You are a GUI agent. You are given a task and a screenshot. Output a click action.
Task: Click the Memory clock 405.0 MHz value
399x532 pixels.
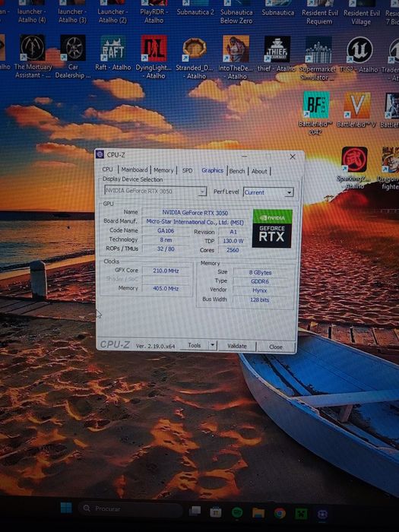[166, 288]
